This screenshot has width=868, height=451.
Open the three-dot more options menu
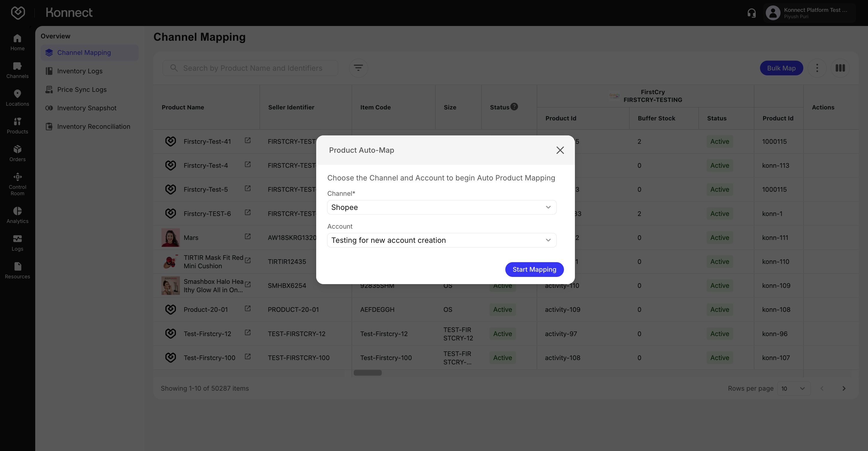[x=817, y=68]
